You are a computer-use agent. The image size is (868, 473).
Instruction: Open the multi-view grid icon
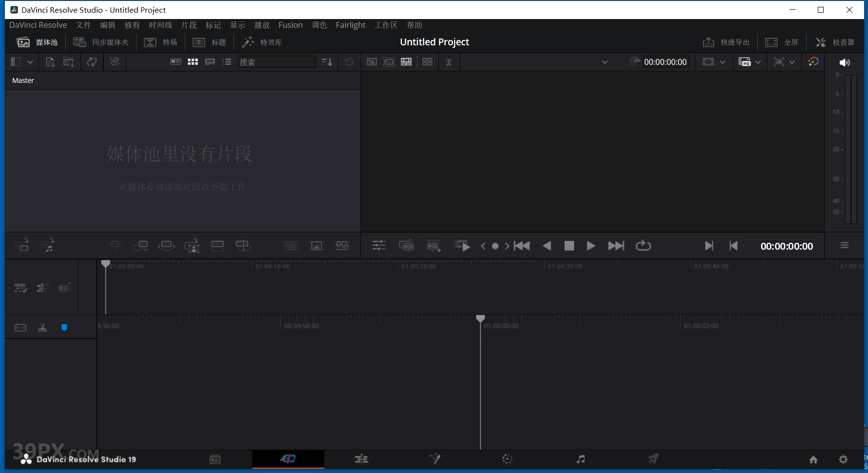coord(427,62)
